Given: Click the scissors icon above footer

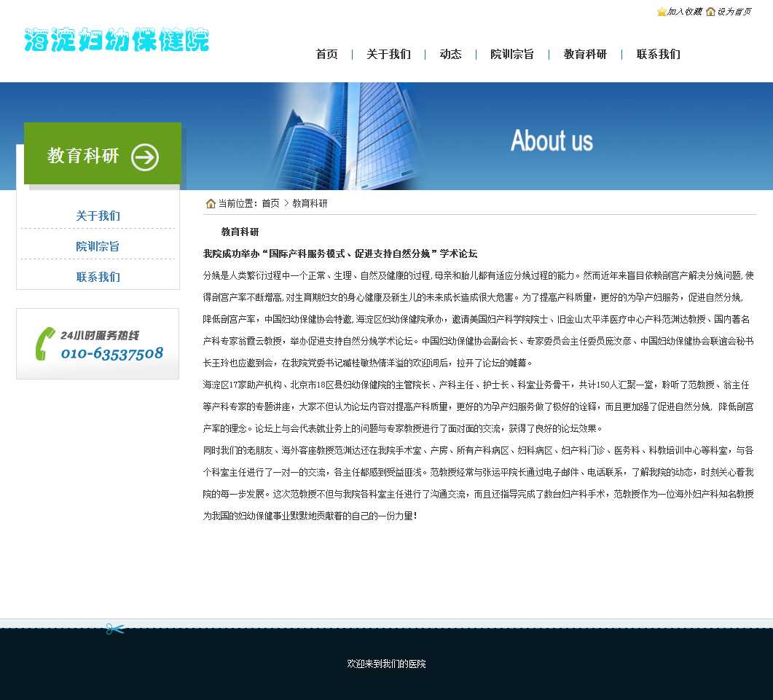Looking at the screenshot, I should [x=115, y=629].
